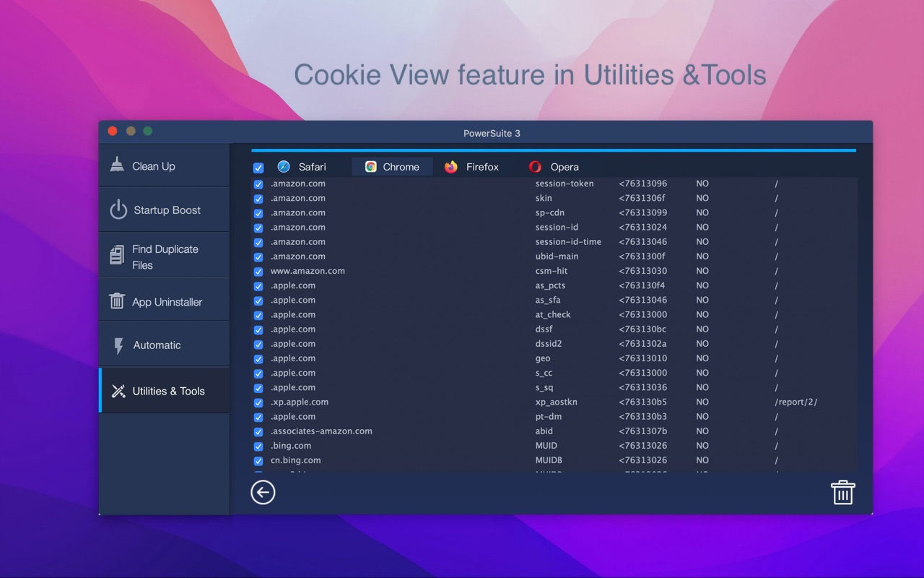The width and height of the screenshot is (924, 578).
Task: Toggle checkbox for apple as_pcts cookie
Action: click(x=258, y=286)
